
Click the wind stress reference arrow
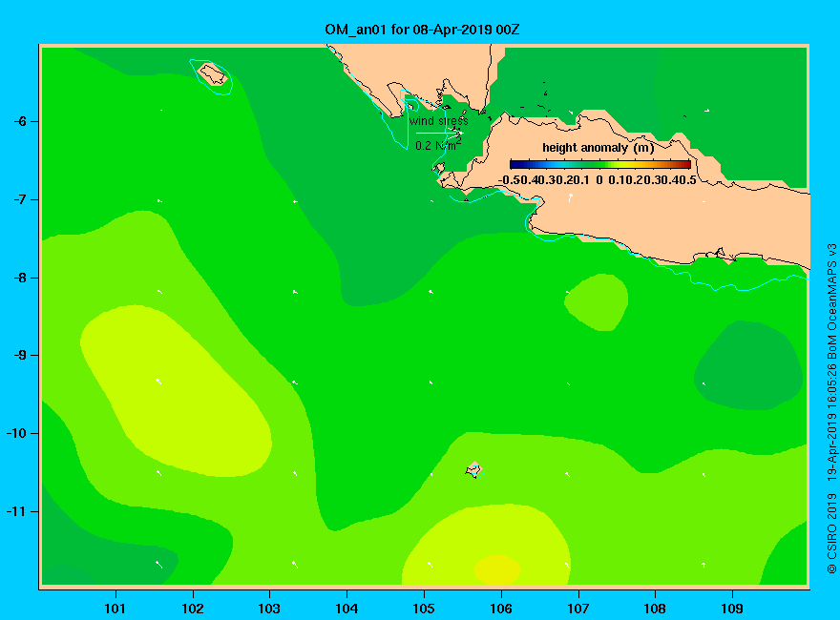pos(439,133)
